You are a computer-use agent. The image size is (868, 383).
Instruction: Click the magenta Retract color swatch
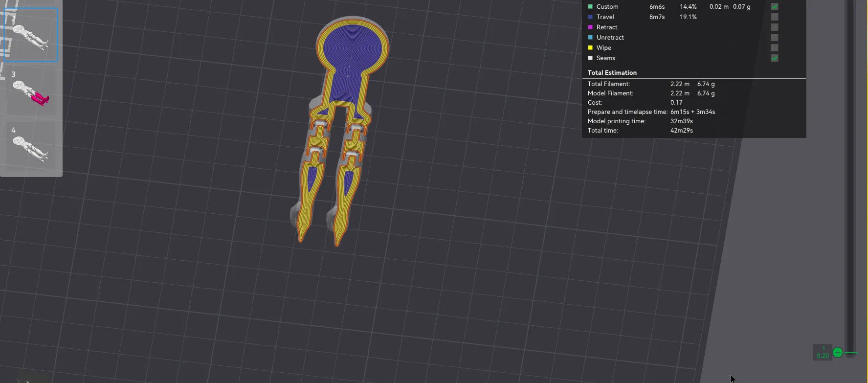click(590, 27)
